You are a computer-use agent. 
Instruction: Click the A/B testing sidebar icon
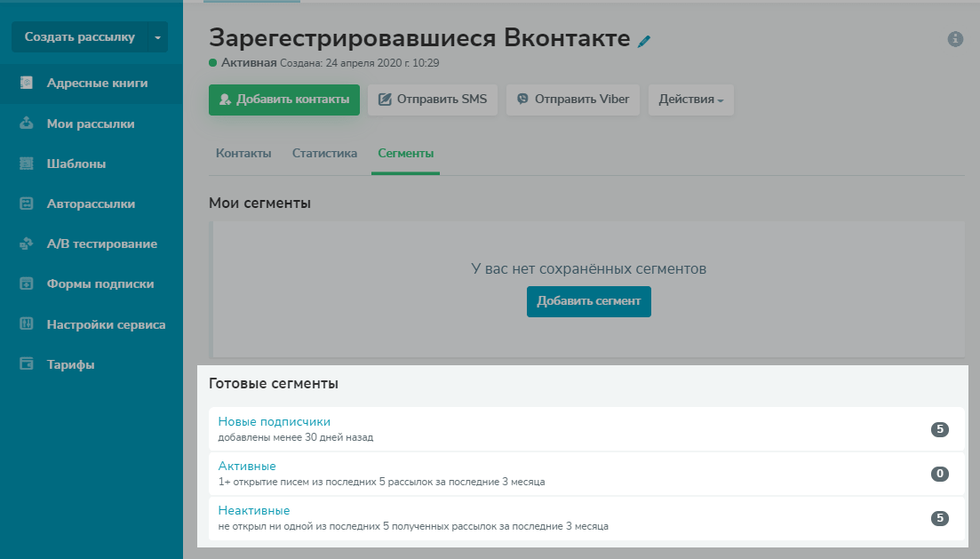coord(27,244)
